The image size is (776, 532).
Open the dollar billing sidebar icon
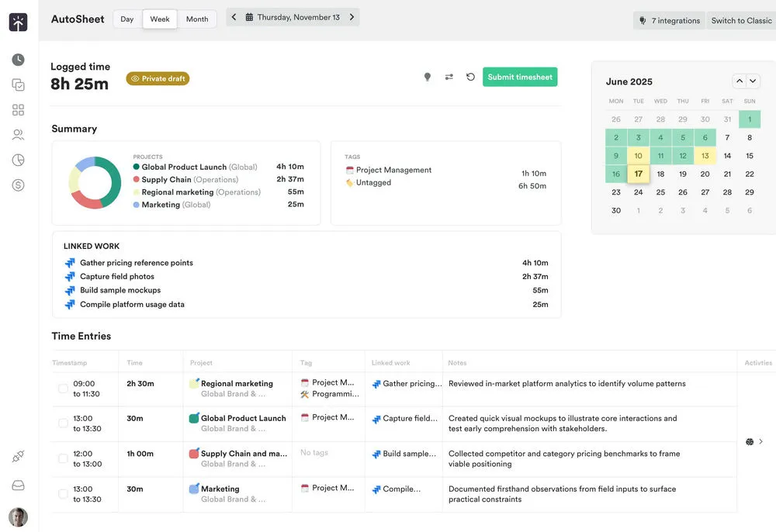click(x=19, y=185)
